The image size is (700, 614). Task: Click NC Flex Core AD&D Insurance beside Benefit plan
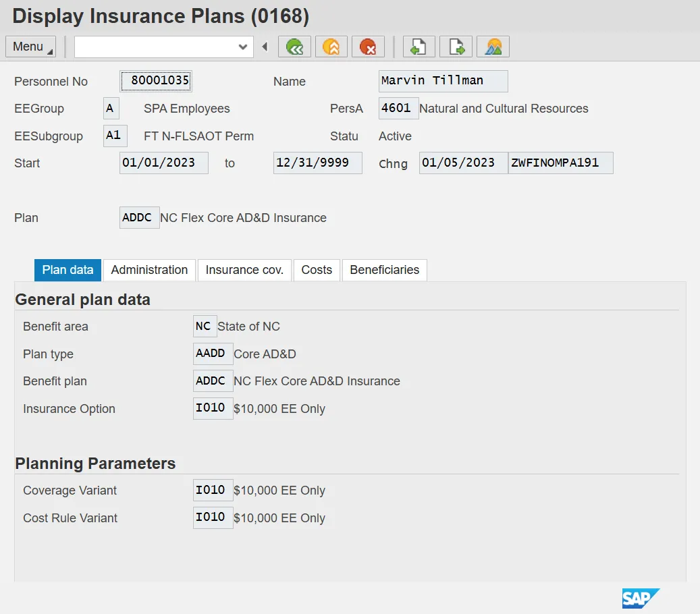tap(317, 381)
